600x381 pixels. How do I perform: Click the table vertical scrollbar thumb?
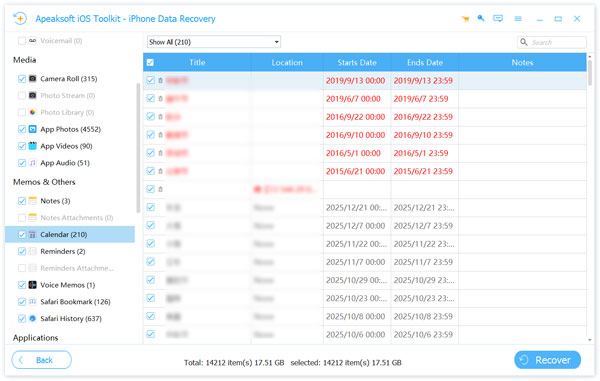[x=590, y=73]
